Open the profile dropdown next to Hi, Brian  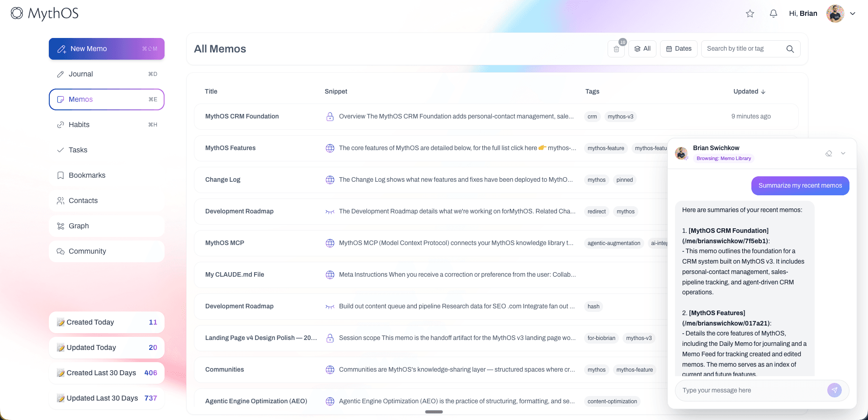tap(854, 14)
